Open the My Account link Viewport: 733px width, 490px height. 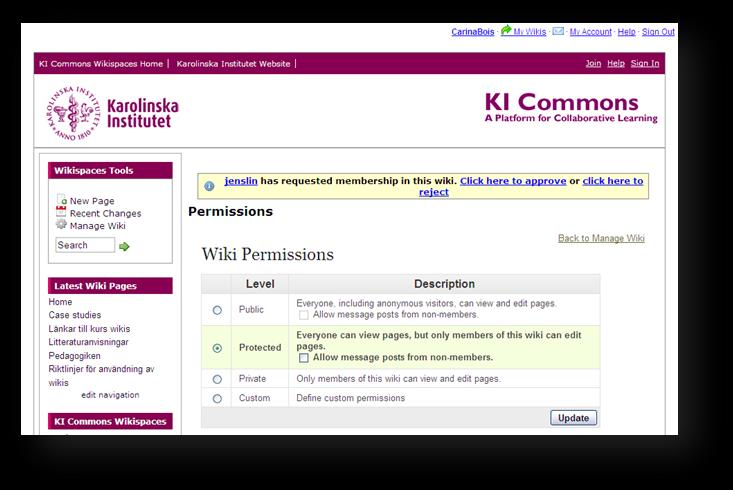(x=590, y=32)
